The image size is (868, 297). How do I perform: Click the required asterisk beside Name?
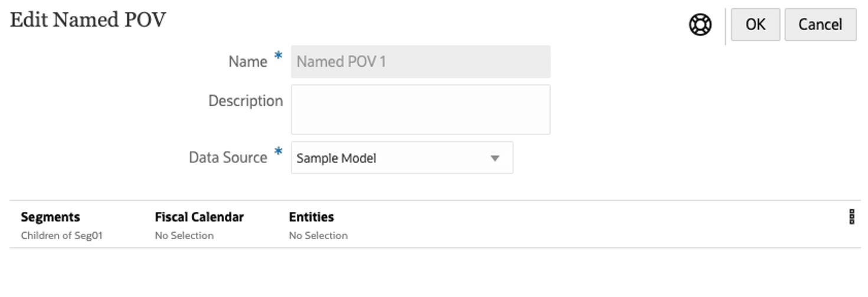click(278, 57)
